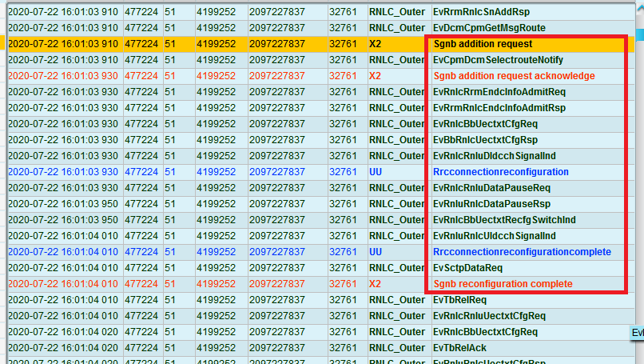The height and width of the screenshot is (364, 644).
Task: Click the EvRnlcRnluDataPauseReq event
Action: click(x=491, y=188)
